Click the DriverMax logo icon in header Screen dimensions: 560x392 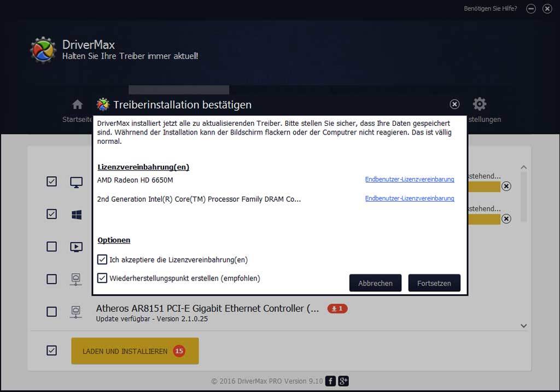[43, 50]
